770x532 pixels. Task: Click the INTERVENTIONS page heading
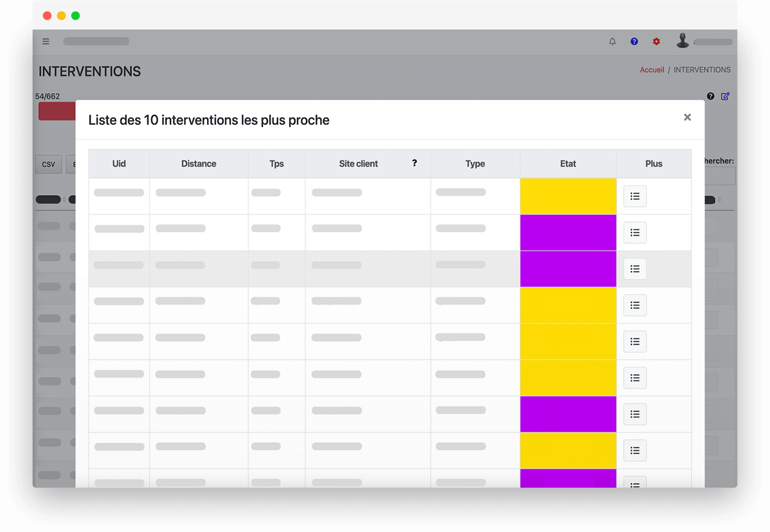point(90,71)
